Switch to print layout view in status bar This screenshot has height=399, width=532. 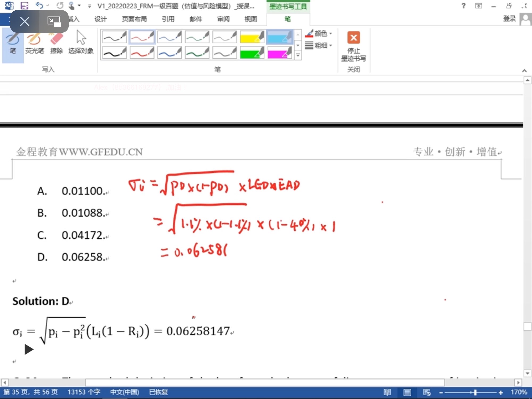tap(407, 392)
